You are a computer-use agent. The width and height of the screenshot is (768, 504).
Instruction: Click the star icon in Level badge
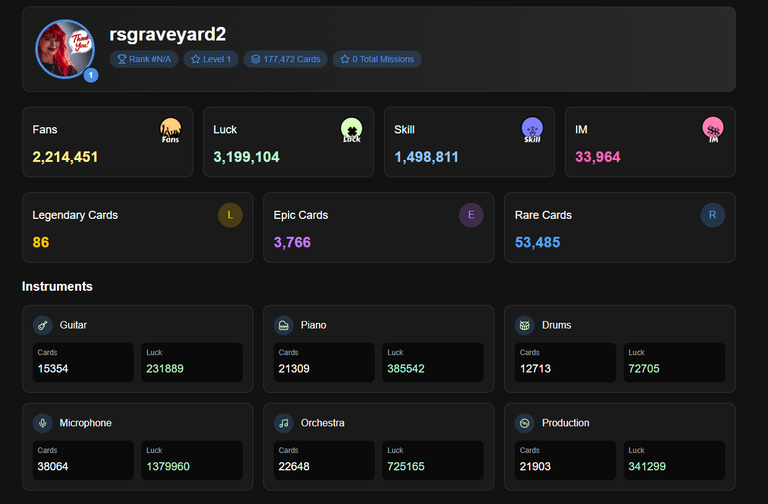click(195, 59)
